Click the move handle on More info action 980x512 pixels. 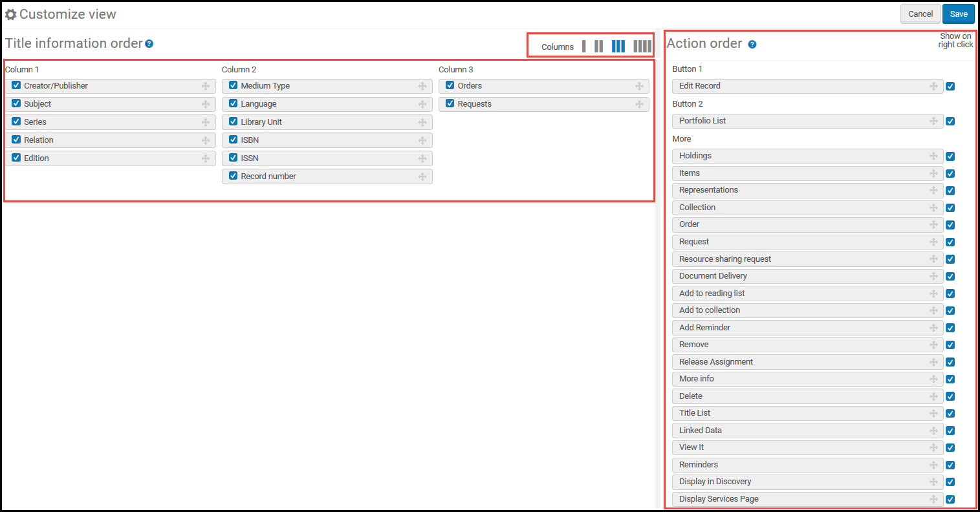933,379
